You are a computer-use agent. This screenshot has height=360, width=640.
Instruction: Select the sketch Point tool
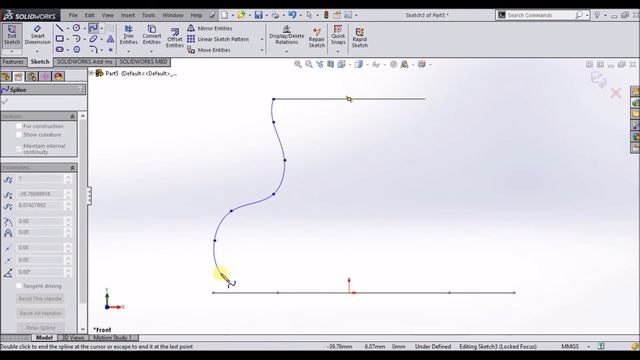[110, 50]
